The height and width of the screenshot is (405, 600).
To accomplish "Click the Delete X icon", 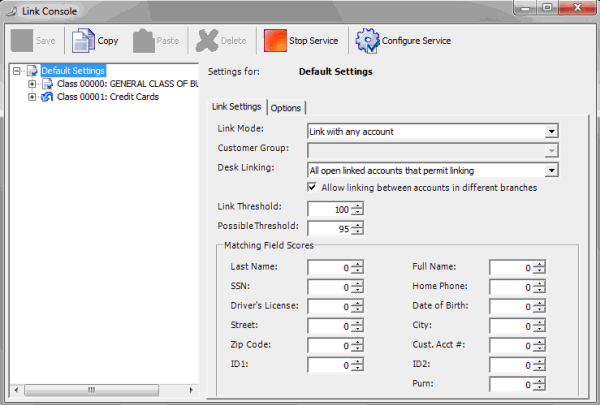I will coord(207,41).
